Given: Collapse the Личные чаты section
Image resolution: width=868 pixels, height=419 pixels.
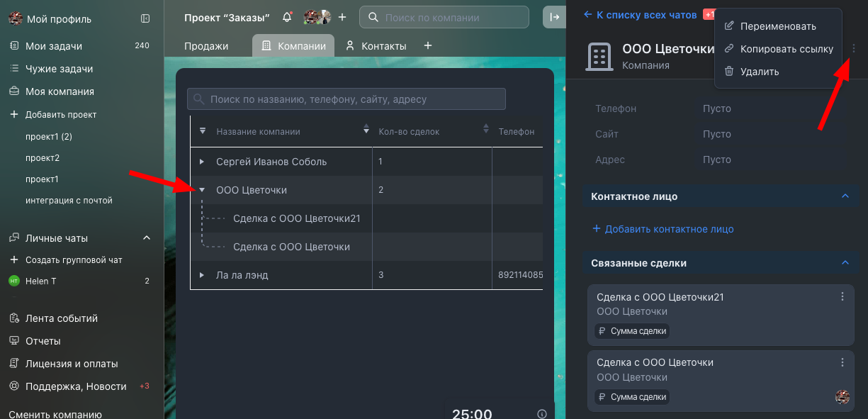Looking at the screenshot, I should click(147, 238).
